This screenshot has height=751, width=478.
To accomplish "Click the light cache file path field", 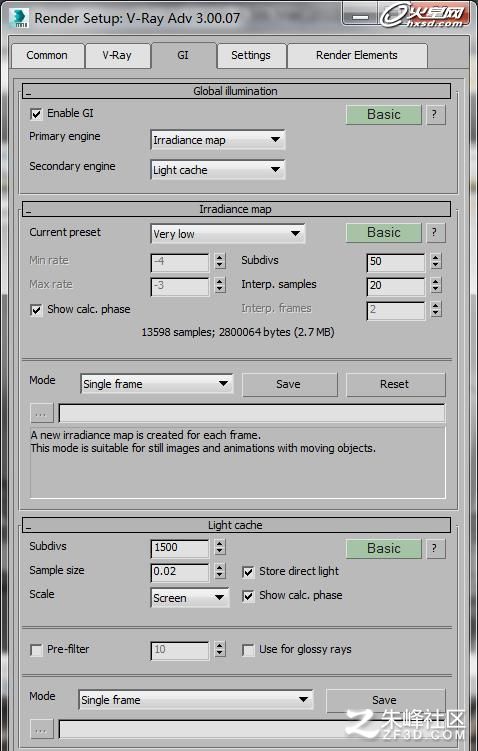I will pyautogui.click(x=252, y=730).
